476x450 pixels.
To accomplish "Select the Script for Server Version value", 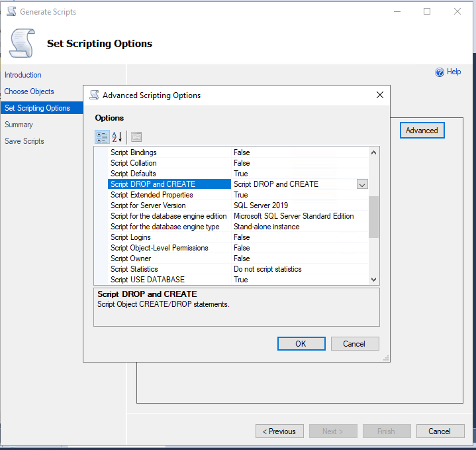I will click(x=261, y=205).
